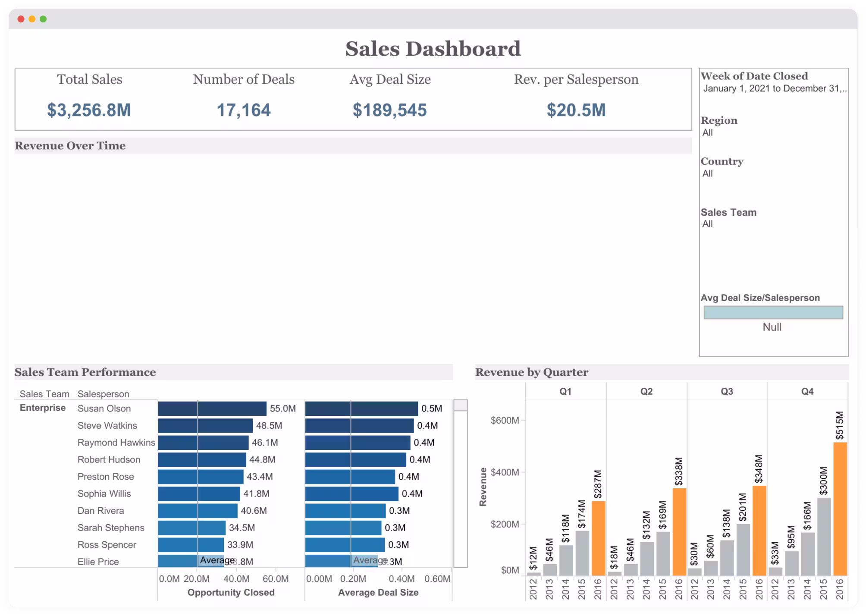Click Susan Olson's 55.0M opportunity bar
The image size is (866, 616).
212,409
